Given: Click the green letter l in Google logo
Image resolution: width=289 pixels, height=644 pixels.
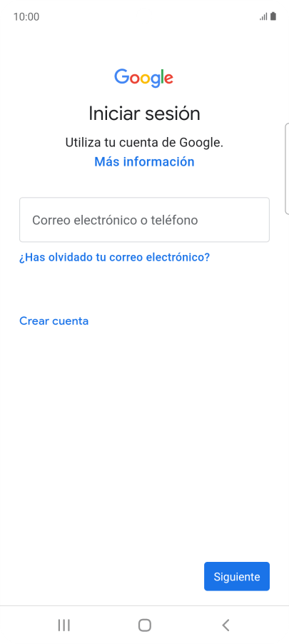Looking at the screenshot, I should click(161, 76).
